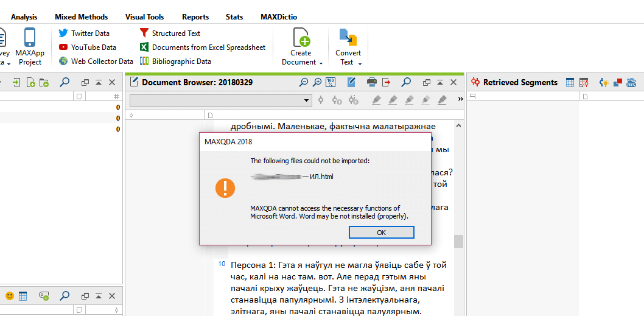The height and width of the screenshot is (316, 644).
Task: Click the Document Browser vertical scrollbar thumb
Action: click(x=458, y=241)
